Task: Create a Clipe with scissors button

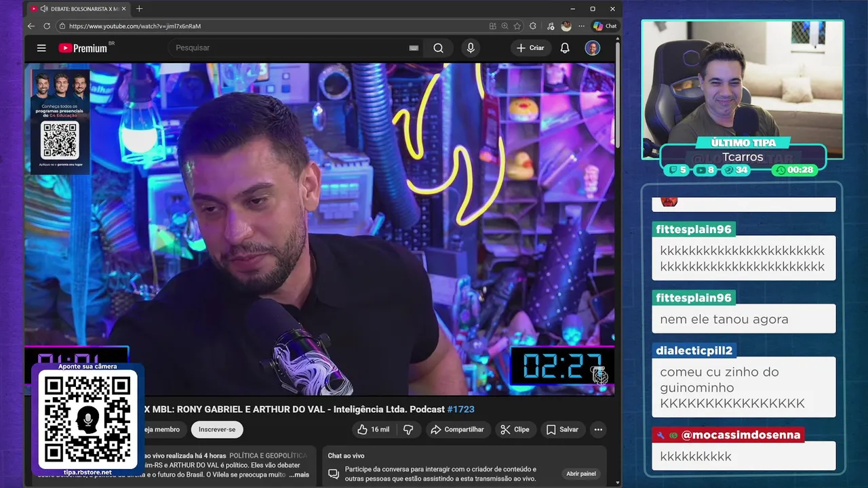Action: [515, 429]
